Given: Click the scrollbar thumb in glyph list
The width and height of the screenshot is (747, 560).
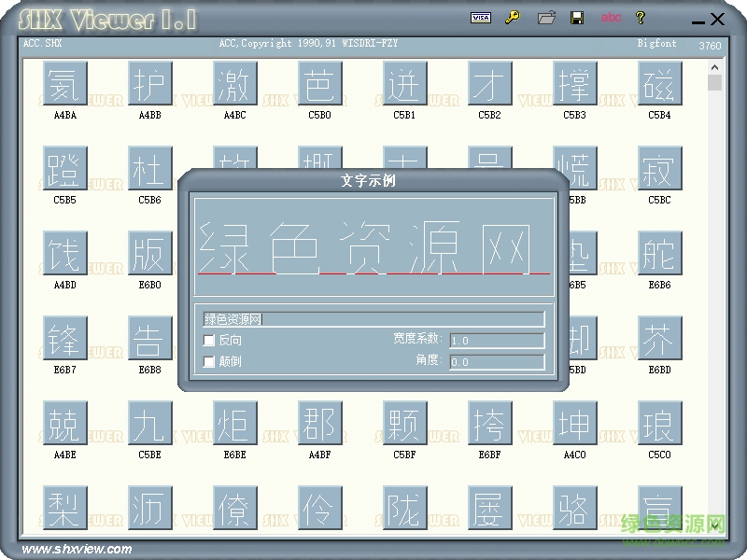Looking at the screenshot, I should click(714, 82).
